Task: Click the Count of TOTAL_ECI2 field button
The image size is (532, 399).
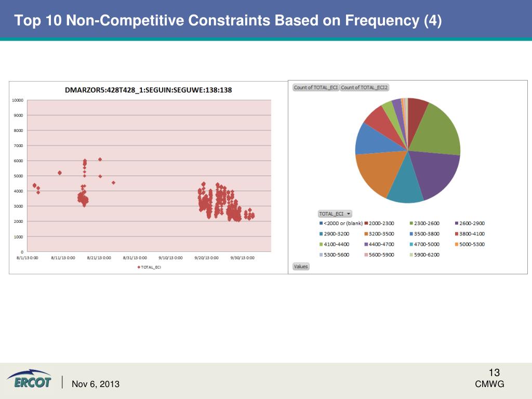Action: click(365, 87)
